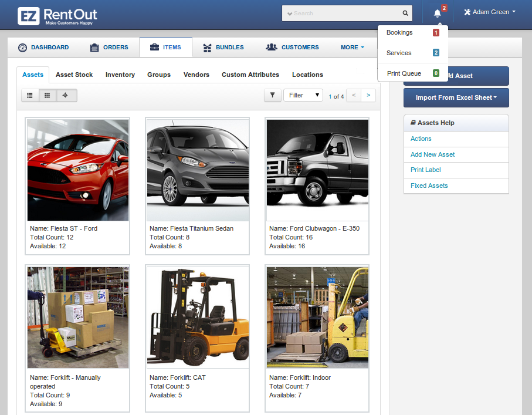
Task: Click the '1 of 4' page indicator
Action: pyautogui.click(x=336, y=97)
